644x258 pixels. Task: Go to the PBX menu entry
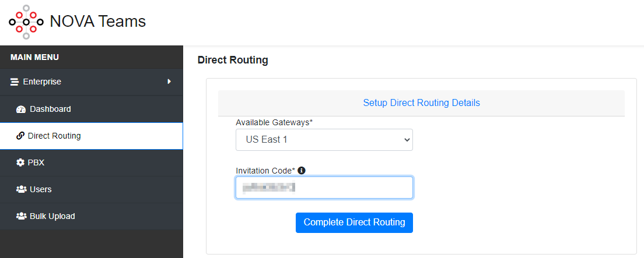36,162
